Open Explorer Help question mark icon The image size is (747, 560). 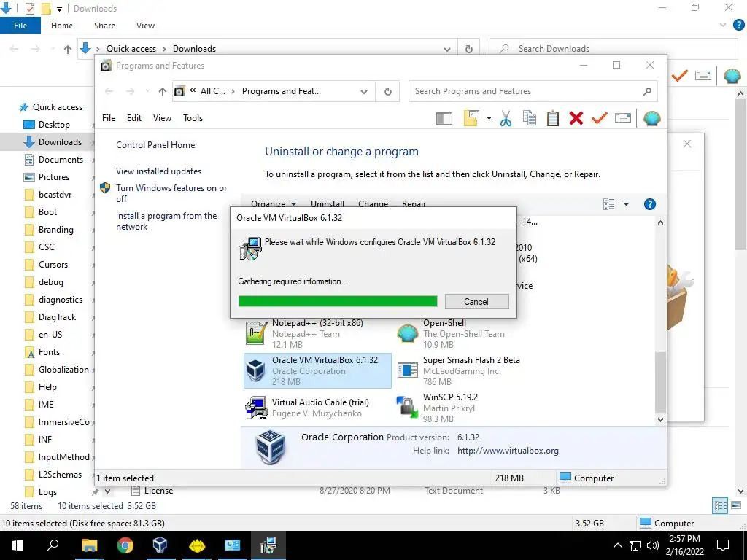(x=738, y=25)
